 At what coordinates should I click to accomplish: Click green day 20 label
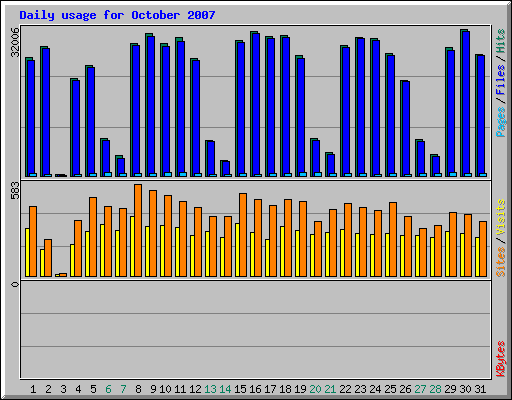(x=315, y=389)
